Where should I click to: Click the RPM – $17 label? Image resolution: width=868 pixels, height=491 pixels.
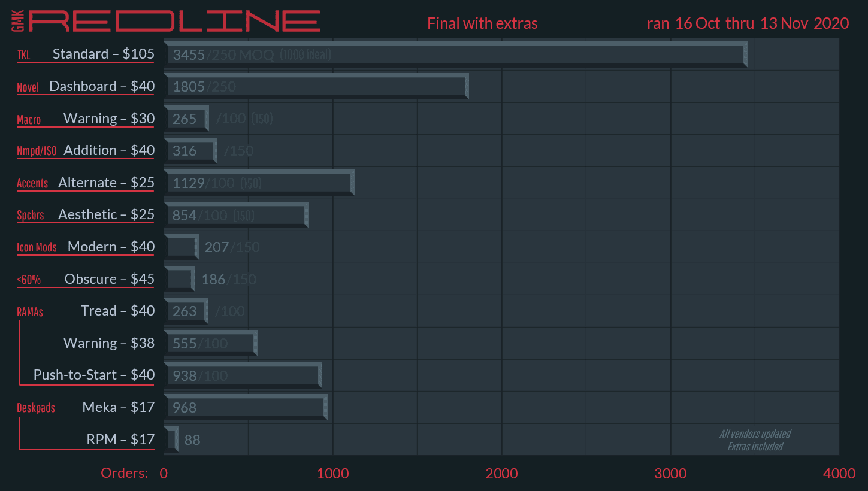(x=120, y=440)
